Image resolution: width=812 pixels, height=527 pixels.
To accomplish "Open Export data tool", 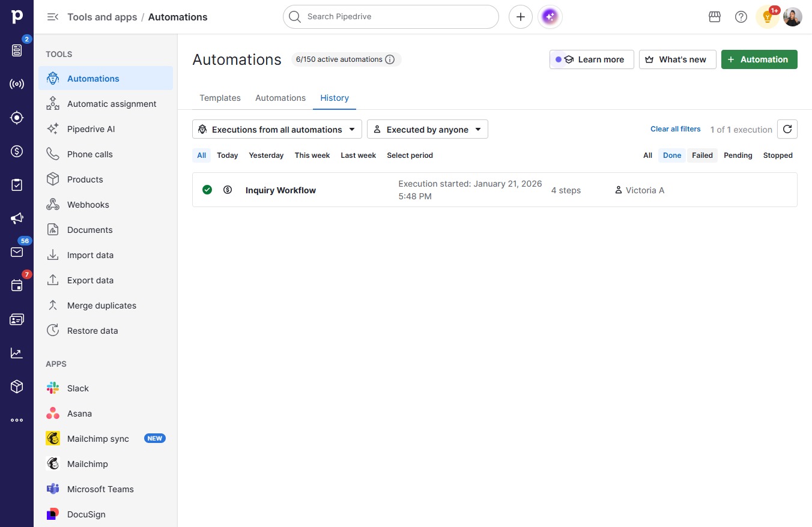I will tap(106, 280).
